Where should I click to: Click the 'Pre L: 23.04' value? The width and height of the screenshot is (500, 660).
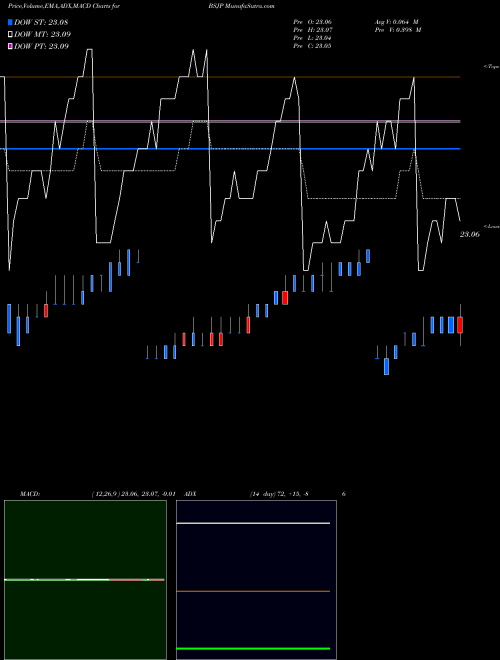(312, 38)
